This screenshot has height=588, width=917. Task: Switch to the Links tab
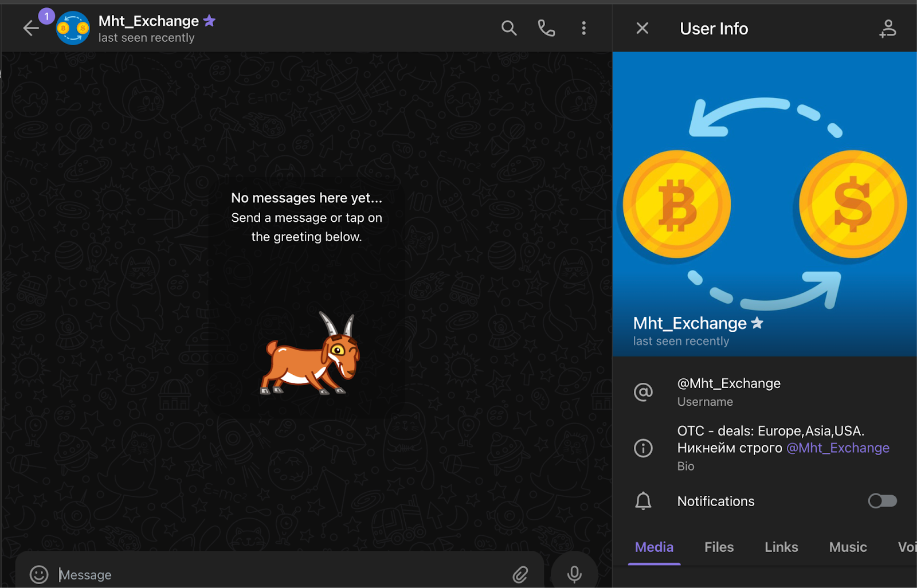[781, 547]
